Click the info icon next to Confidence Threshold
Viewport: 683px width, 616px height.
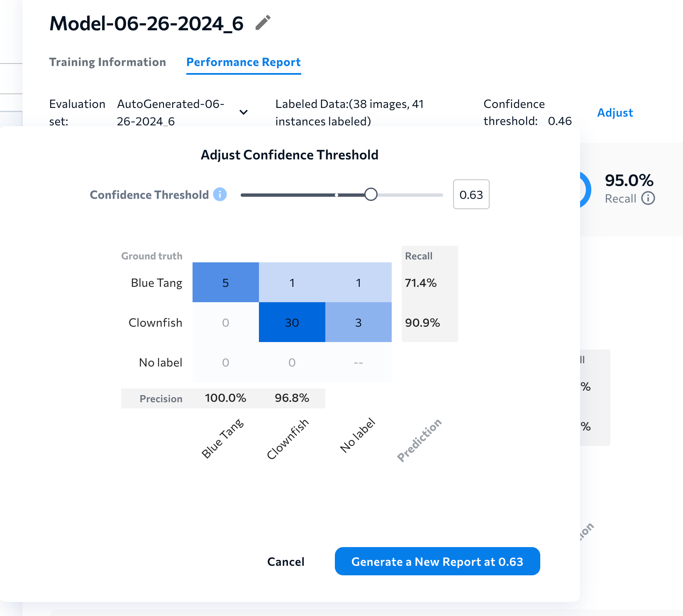coord(220,194)
